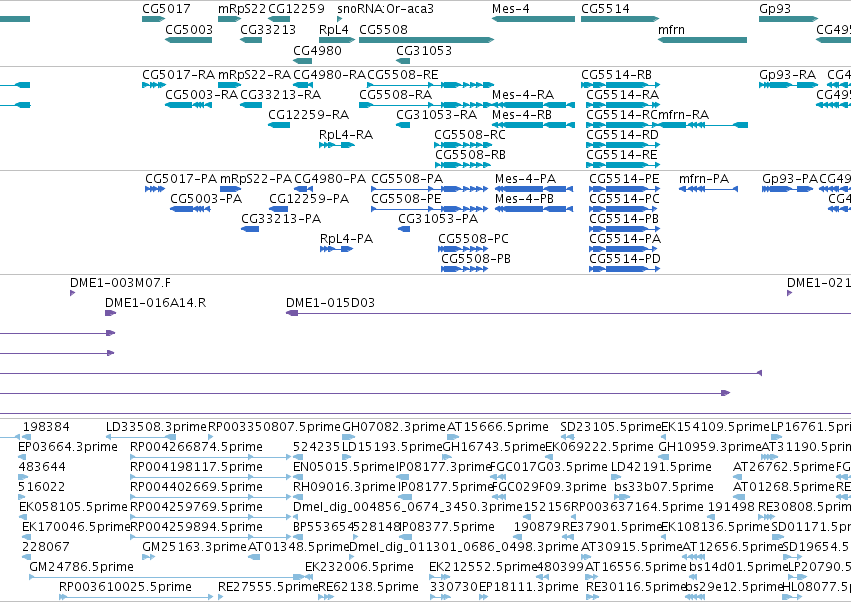The height and width of the screenshot is (602, 851).
Task: Click the DME1-003M07.F marker
Action: [x=73, y=293]
